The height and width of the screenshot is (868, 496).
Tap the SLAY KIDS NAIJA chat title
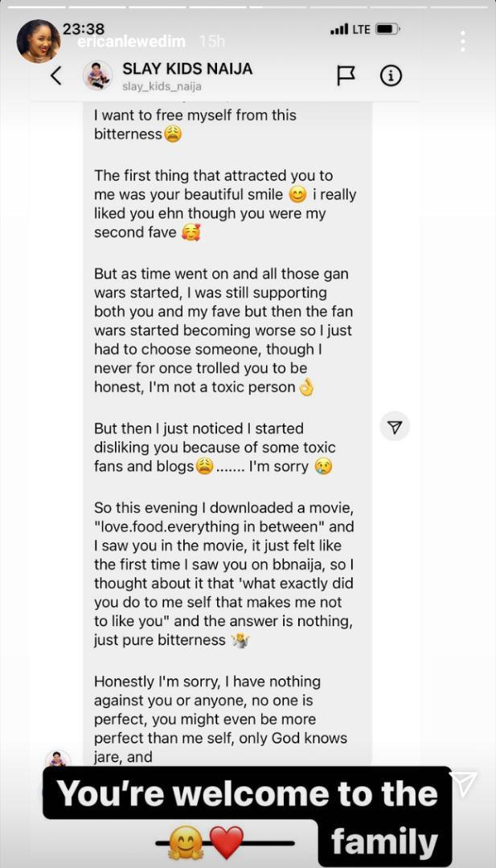pyautogui.click(x=187, y=69)
